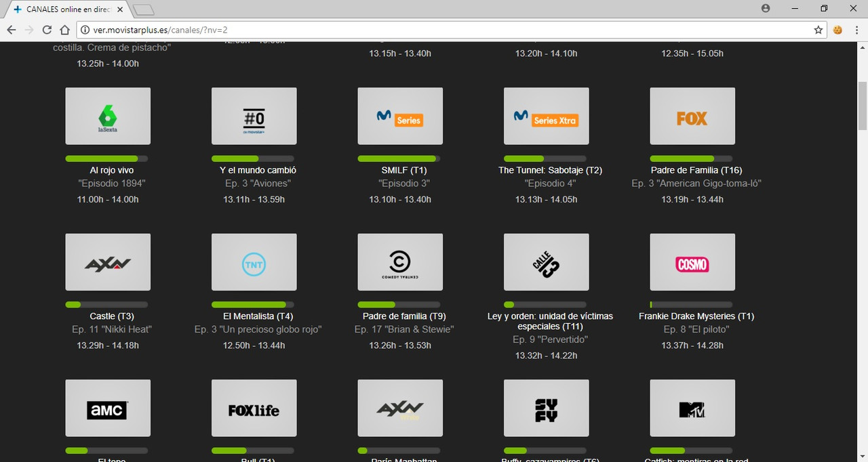Click the 13.19h - 13.44h time
The width and height of the screenshot is (868, 462).
click(692, 200)
